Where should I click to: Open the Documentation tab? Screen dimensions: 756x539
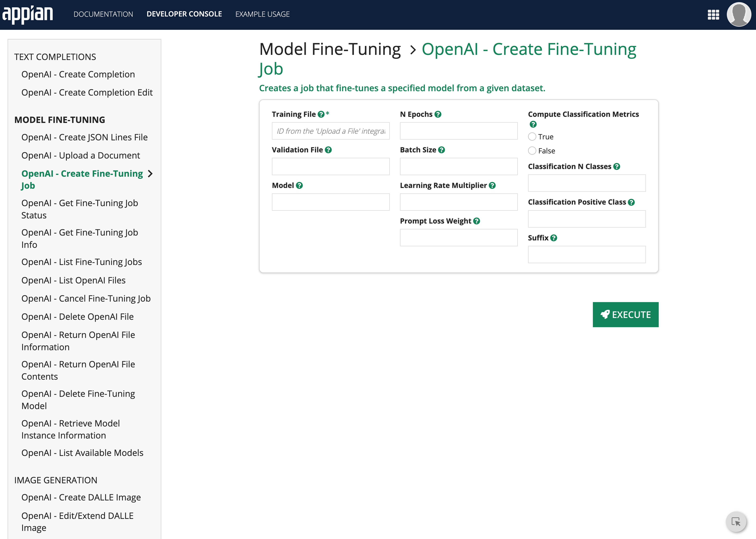pos(103,14)
